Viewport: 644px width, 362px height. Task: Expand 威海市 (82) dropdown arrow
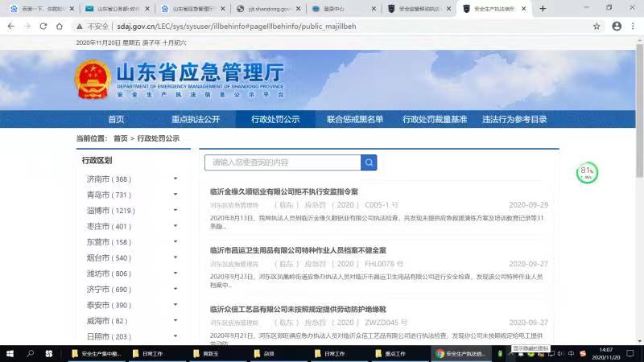coord(175,320)
